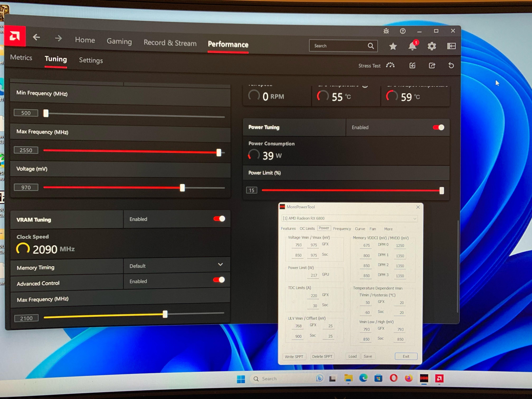This screenshot has height=399, width=532.
Task: Open Bing Chat icon in taskbar search
Action: tap(319, 378)
